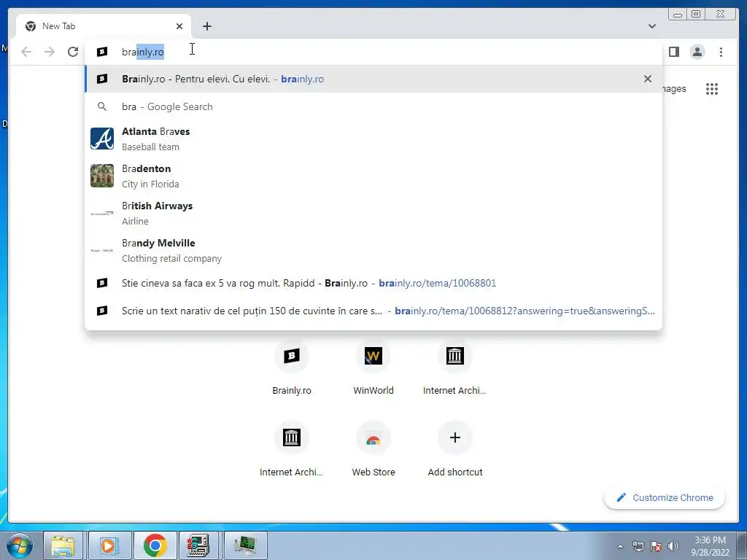Viewport: 747px width, 560px height.
Task: Pick the Bradenton city suggestion
Action: (373, 176)
